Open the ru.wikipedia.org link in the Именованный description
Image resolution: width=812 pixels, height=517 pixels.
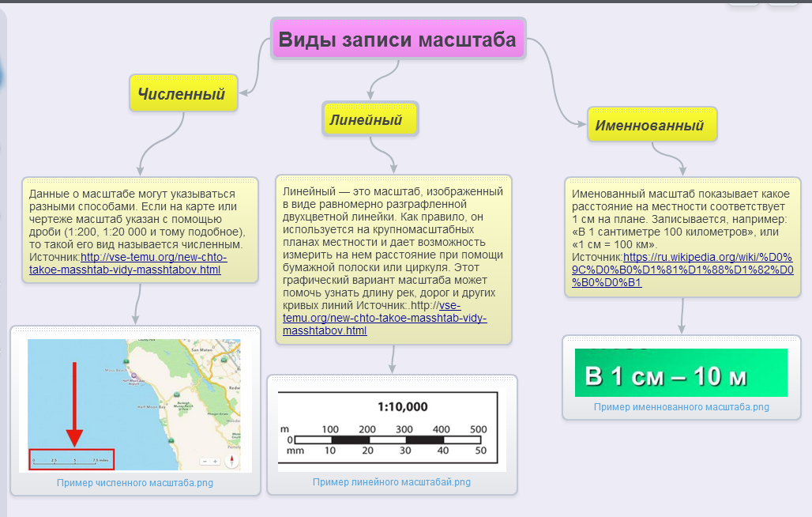pos(682,270)
